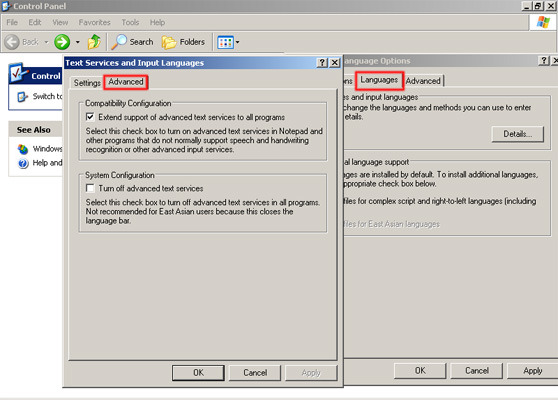Click Cancel in Language Options dialog

[477, 370]
